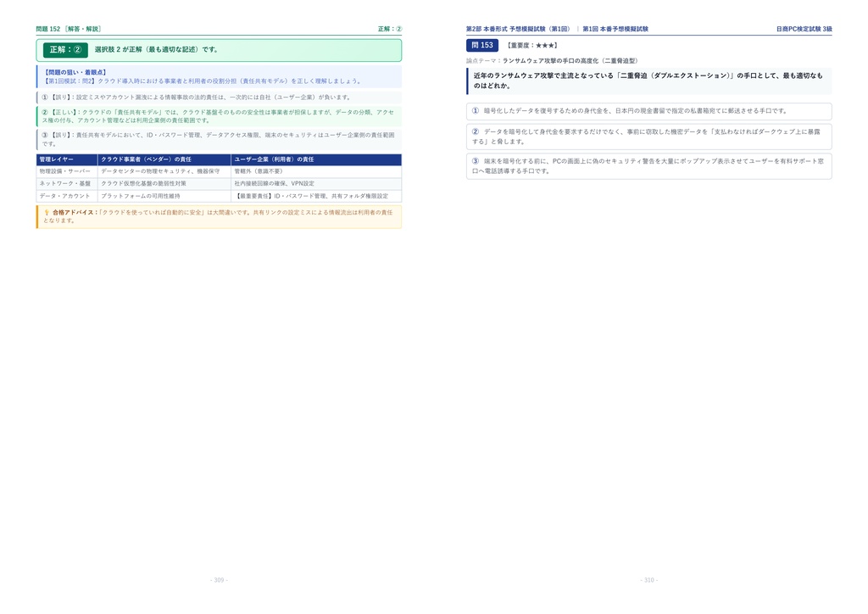The image size is (868, 614).
Task: Click explanation ③【誤り】about ID・パスワード管理
Action: pyautogui.click(x=220, y=140)
